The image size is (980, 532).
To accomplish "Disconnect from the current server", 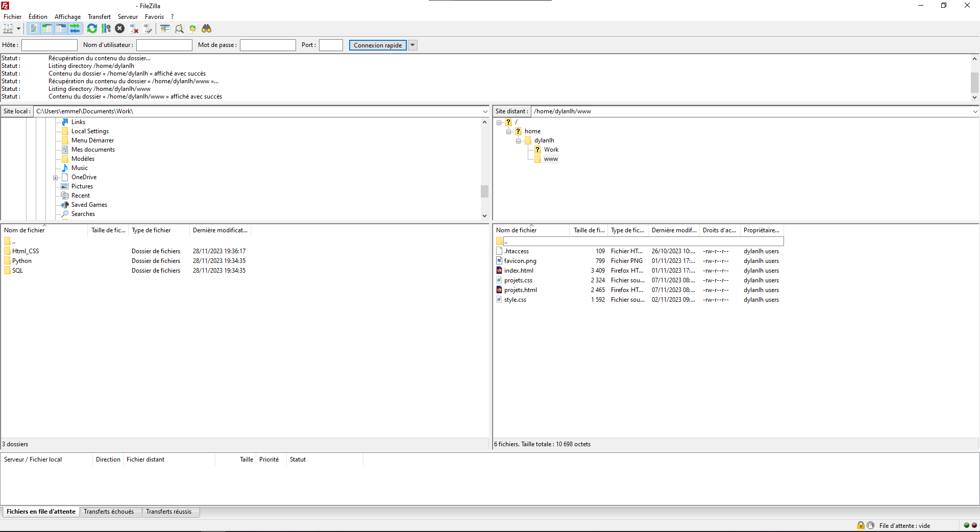I will 134,29.
